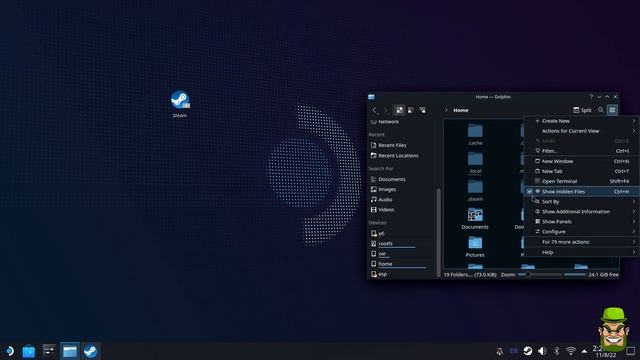
Task: Switch Dolphin to Icons view mode
Action: click(x=400, y=110)
